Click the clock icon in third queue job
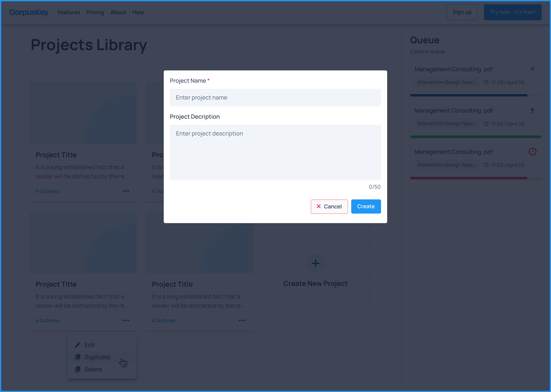Screen dimensions: 551x392 (486, 165)
